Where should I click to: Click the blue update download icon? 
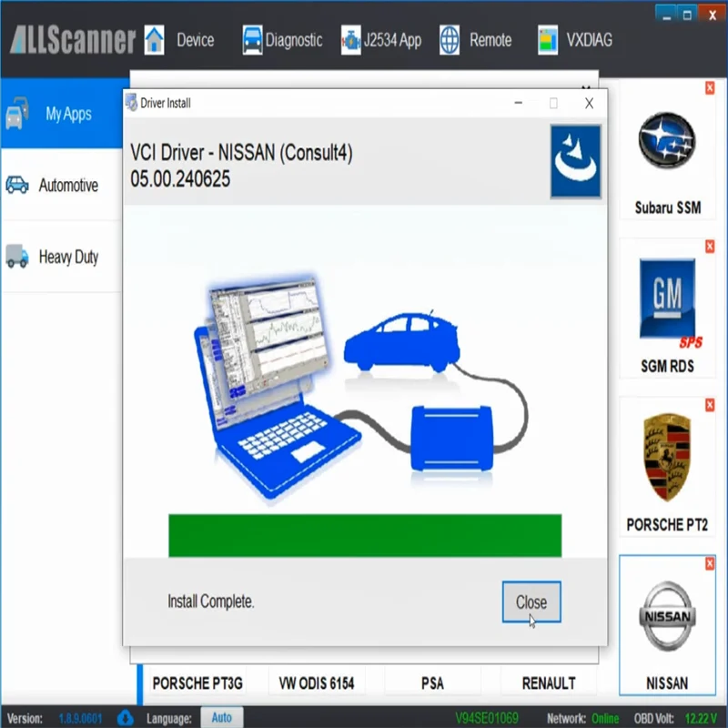(x=125, y=718)
